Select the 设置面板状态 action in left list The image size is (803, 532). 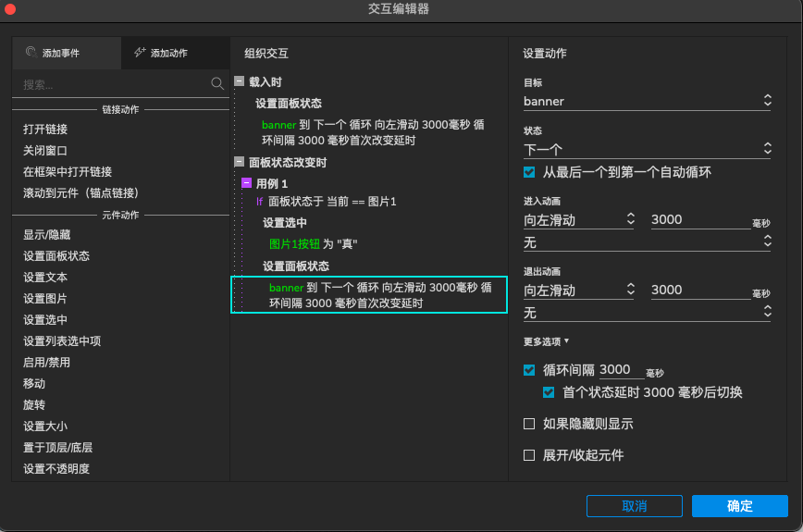56,256
